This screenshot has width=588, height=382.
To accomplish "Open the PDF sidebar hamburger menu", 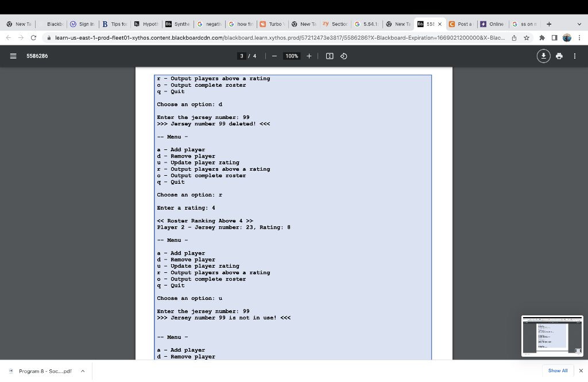I will 14,56.
